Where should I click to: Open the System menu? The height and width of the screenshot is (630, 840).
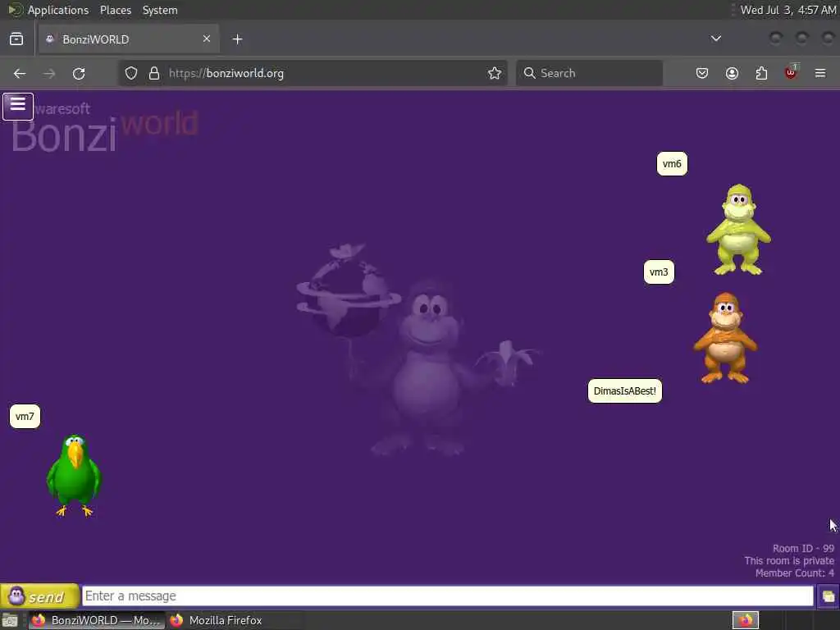click(x=160, y=10)
